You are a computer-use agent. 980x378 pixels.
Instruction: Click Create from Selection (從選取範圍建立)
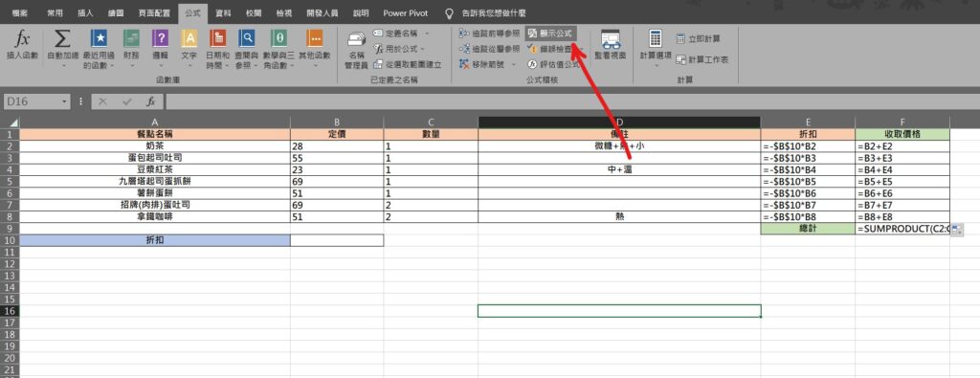pos(407,64)
